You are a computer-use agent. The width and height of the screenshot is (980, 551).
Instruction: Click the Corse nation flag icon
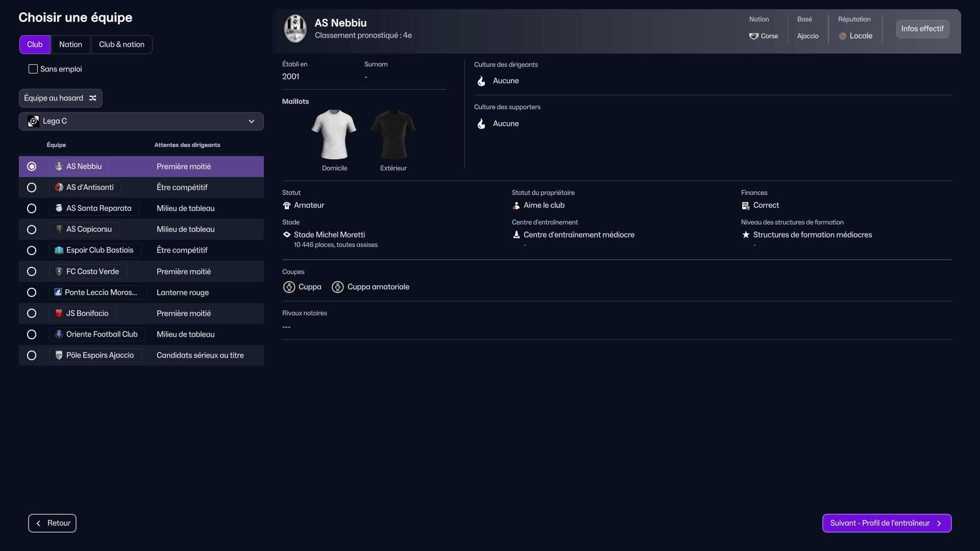click(x=753, y=36)
